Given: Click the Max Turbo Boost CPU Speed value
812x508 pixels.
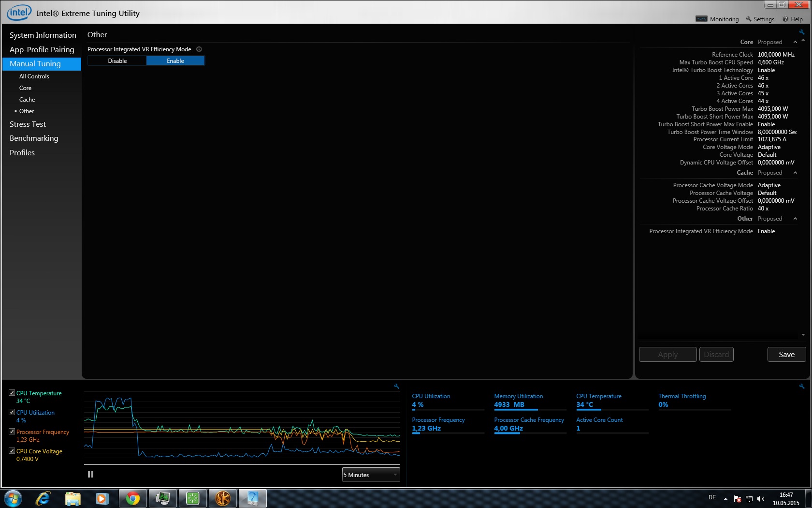Looking at the screenshot, I should coord(771,62).
